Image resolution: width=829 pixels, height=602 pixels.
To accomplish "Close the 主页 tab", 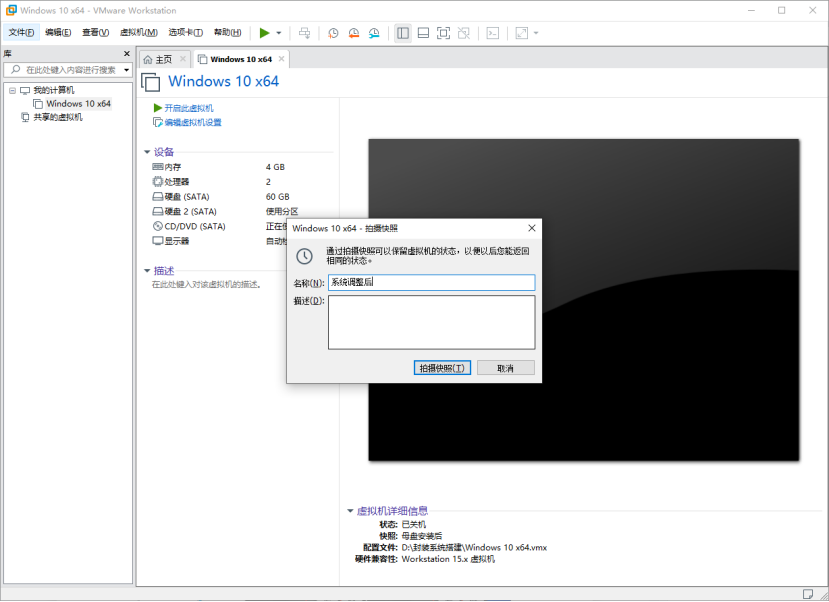I will 183,59.
